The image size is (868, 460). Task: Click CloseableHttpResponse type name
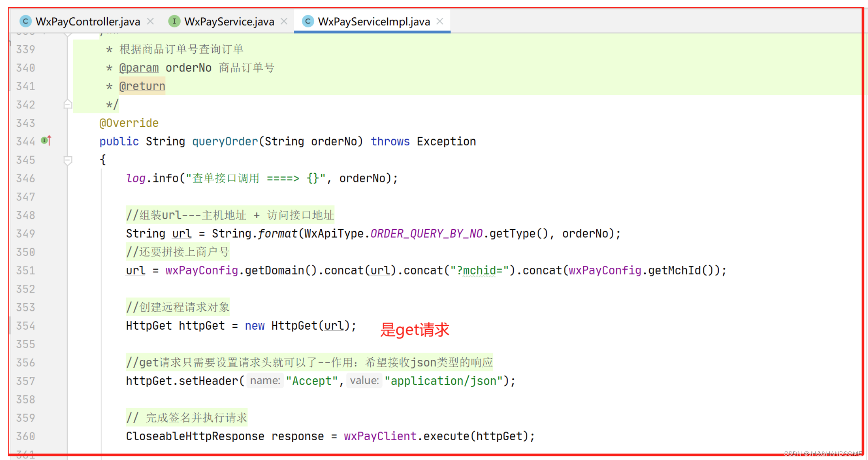point(195,436)
